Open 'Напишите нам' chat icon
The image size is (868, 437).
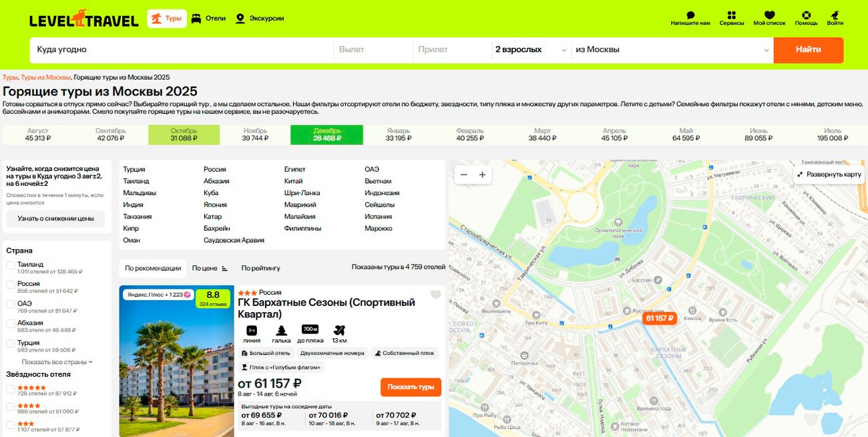coord(690,15)
